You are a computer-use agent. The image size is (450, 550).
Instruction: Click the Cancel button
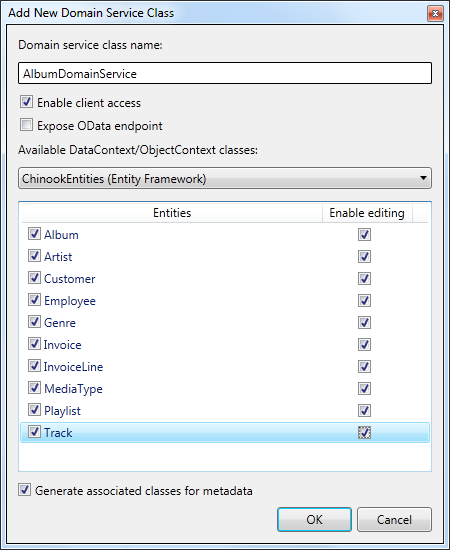point(394,519)
